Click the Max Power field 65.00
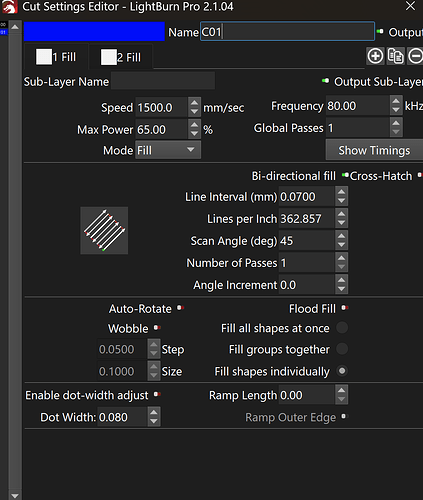Viewport: 423px width, 500px height. pyautogui.click(x=161, y=129)
